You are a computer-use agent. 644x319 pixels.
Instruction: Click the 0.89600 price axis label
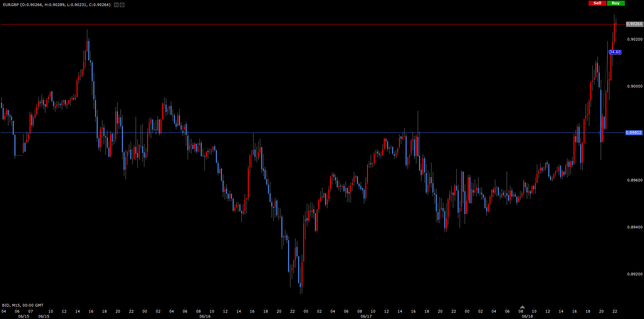click(x=635, y=180)
